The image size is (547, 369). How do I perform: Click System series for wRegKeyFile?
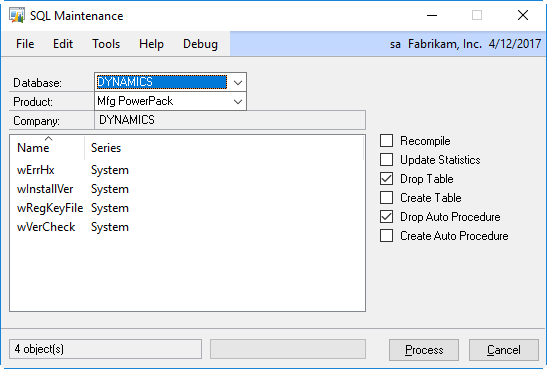(110, 208)
